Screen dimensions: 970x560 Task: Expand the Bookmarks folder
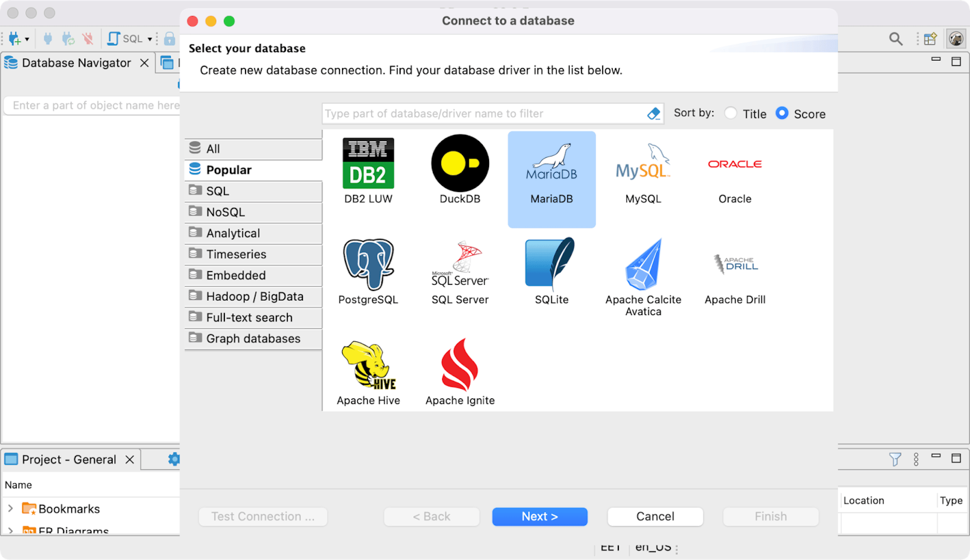pos(10,508)
